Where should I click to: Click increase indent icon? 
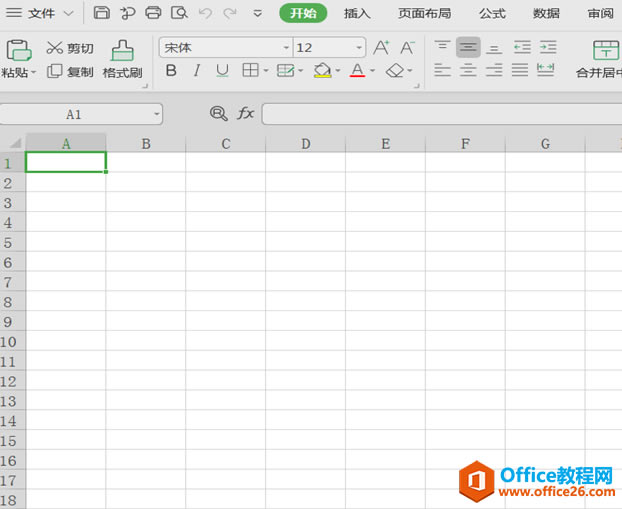pos(548,47)
